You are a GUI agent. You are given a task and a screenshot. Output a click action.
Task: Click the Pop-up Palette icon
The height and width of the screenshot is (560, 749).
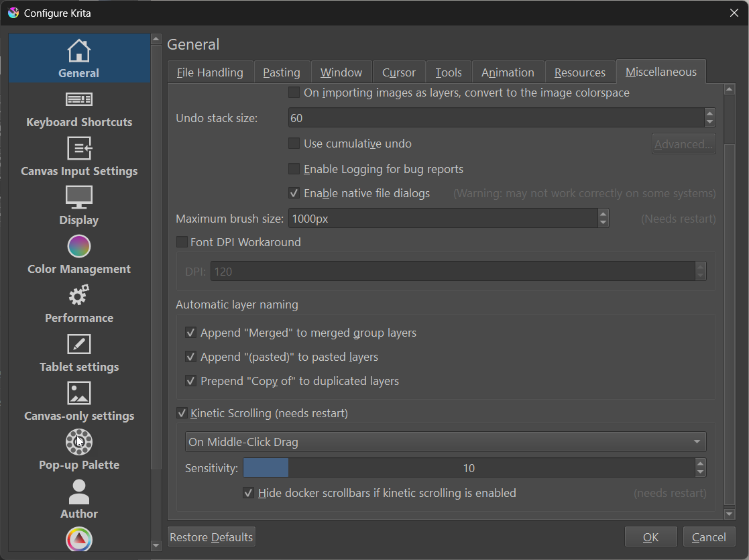click(x=78, y=442)
